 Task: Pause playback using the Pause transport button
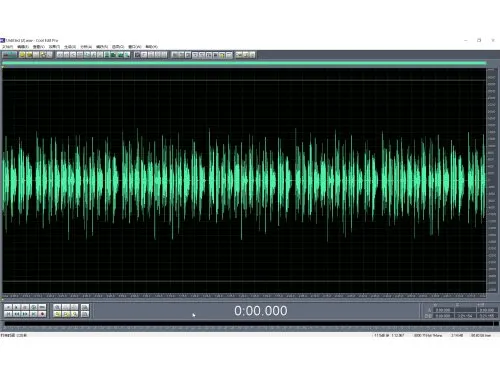point(25,307)
